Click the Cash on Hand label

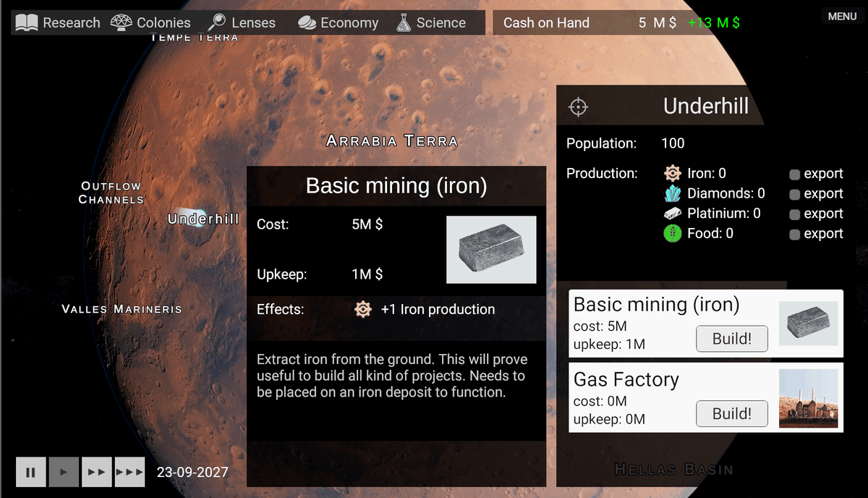coord(546,22)
